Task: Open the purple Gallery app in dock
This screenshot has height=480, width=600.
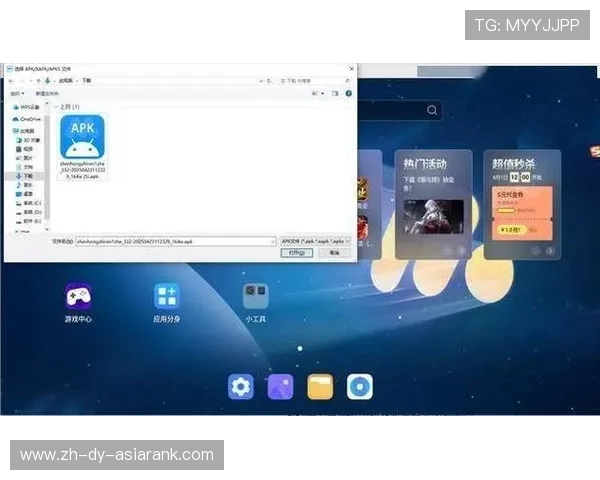Action: click(280, 387)
